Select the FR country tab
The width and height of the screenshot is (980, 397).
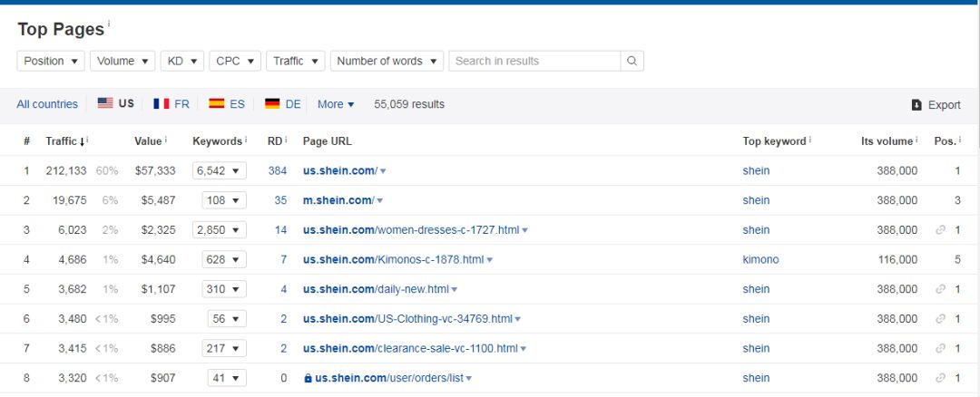171,103
